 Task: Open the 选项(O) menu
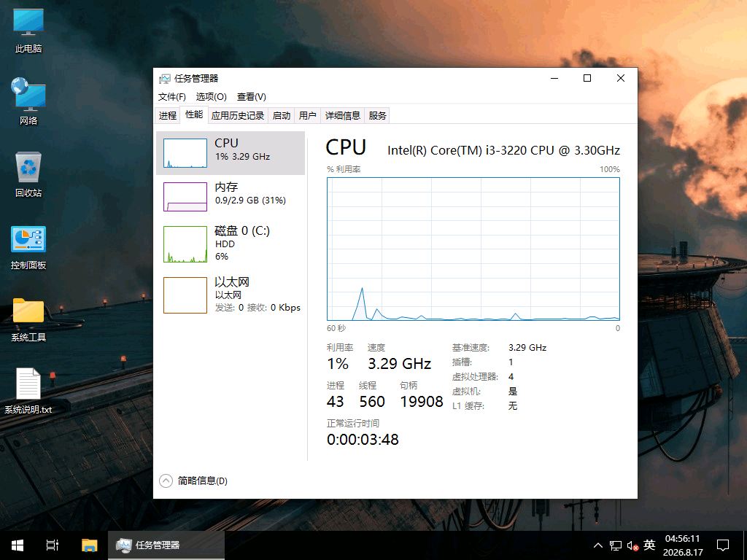[x=211, y=97]
